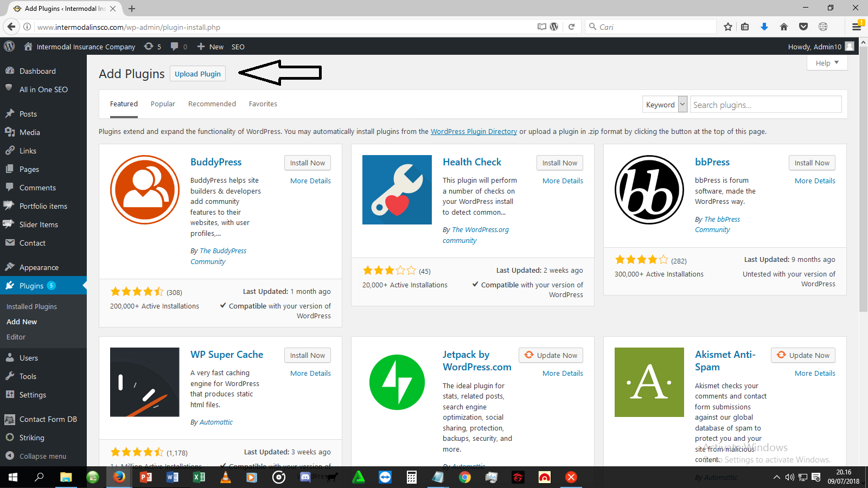Open Howdy, Admin10 account menu

coord(821,47)
